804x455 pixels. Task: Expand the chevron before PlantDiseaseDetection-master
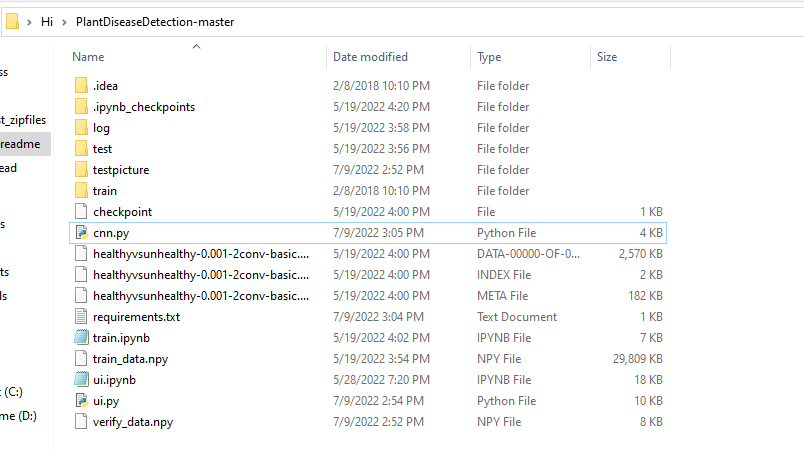[x=65, y=22]
